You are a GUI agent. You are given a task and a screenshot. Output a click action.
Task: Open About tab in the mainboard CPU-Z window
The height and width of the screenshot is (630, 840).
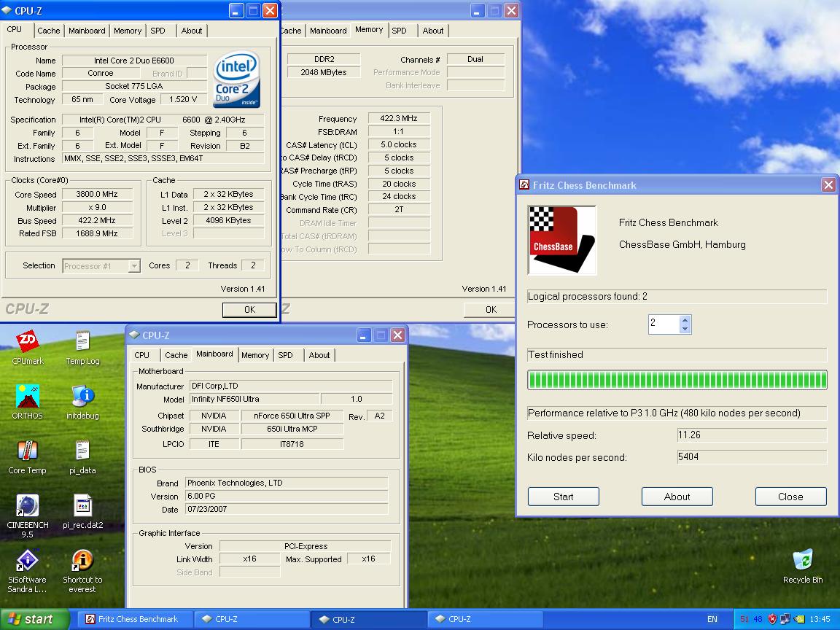pos(319,354)
